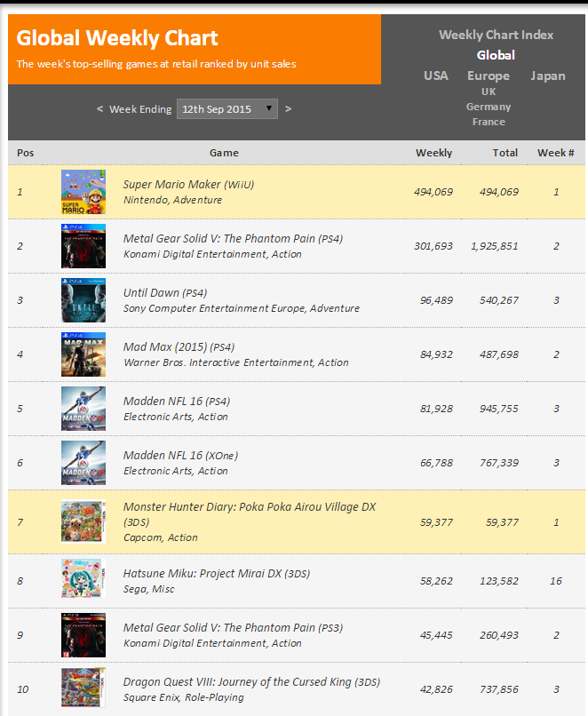This screenshot has height=716, width=588.
Task: Click the 'Week Ending' label
Action: 140,109
